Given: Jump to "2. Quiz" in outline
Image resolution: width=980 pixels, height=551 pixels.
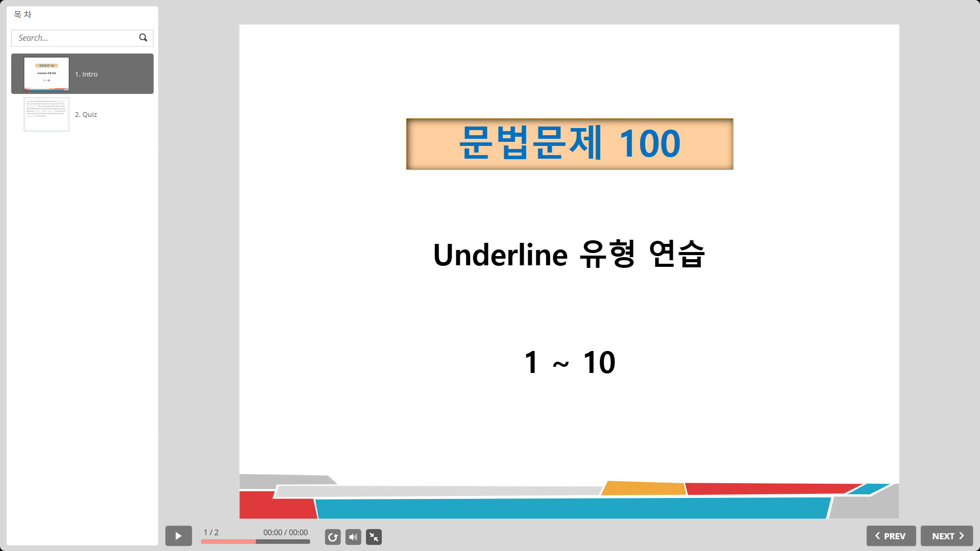Looking at the screenshot, I should pyautogui.click(x=86, y=114).
